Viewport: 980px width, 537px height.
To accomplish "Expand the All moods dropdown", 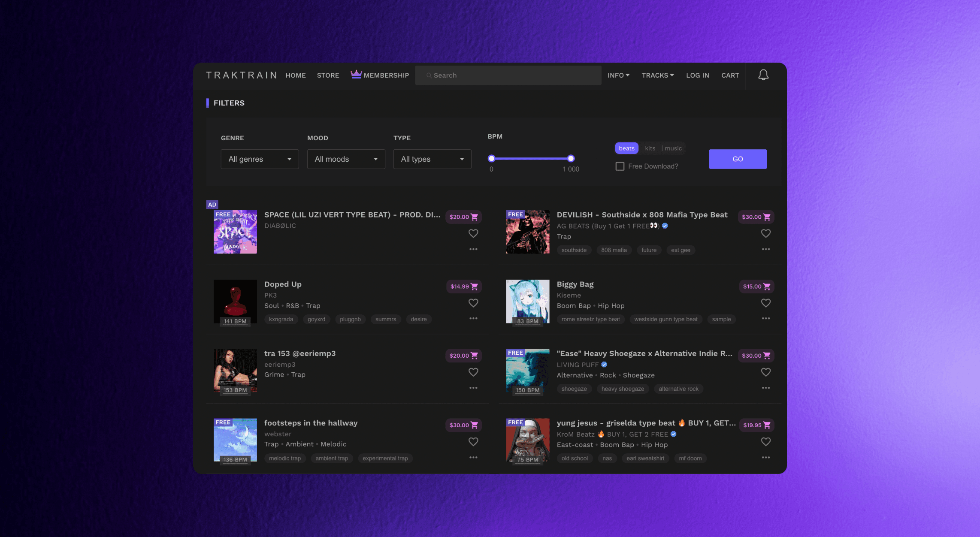I will [x=346, y=159].
